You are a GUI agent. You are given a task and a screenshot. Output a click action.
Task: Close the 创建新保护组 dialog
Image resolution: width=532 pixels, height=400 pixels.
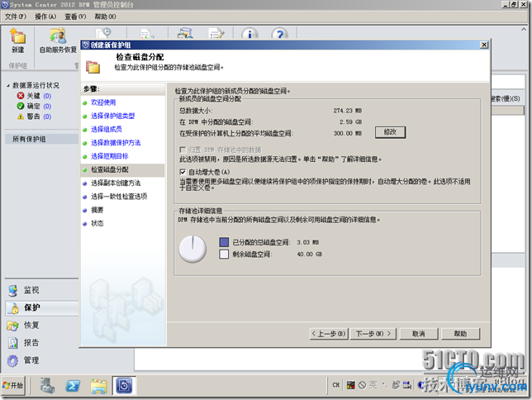click(484, 45)
